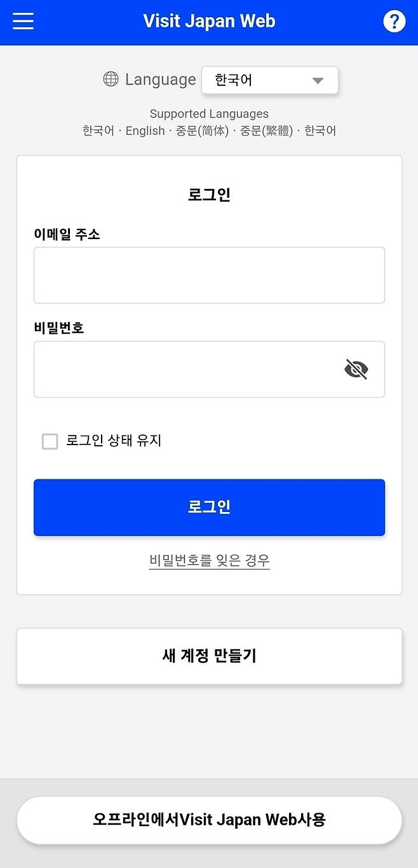Click the 이메일 주소 field label
The width and height of the screenshot is (418, 868).
coord(67,235)
